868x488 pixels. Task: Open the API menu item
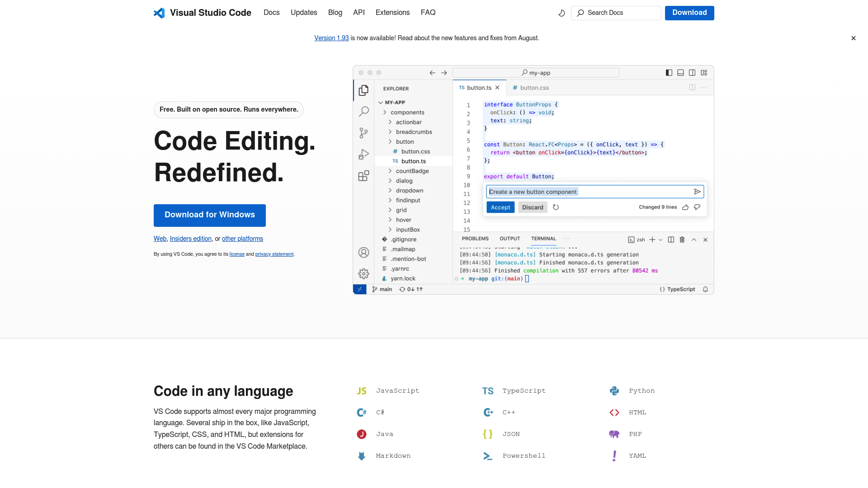(359, 13)
